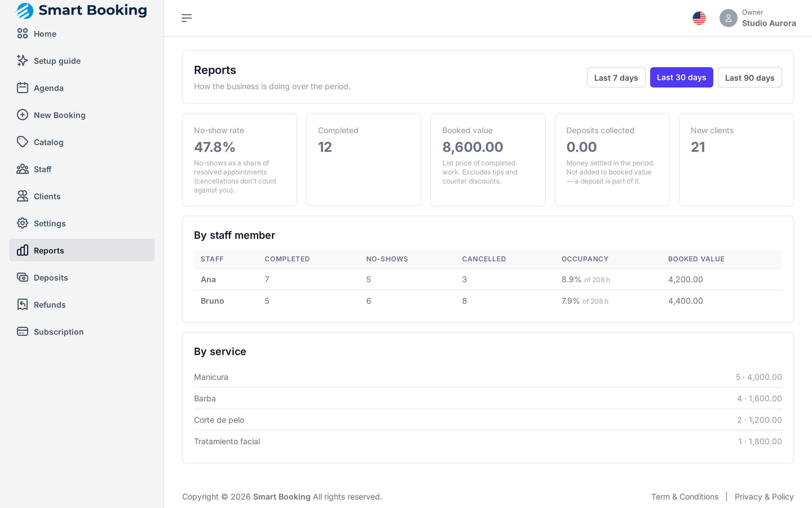Click the Home grid icon

click(x=23, y=34)
